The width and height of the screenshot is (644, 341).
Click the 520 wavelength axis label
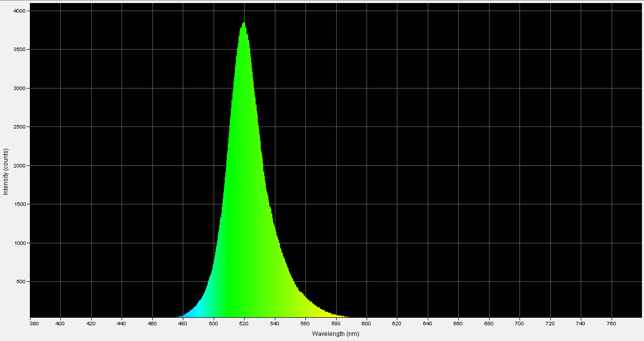click(244, 323)
